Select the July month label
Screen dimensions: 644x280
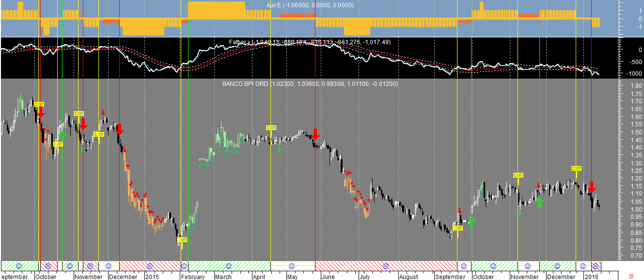[364, 277]
